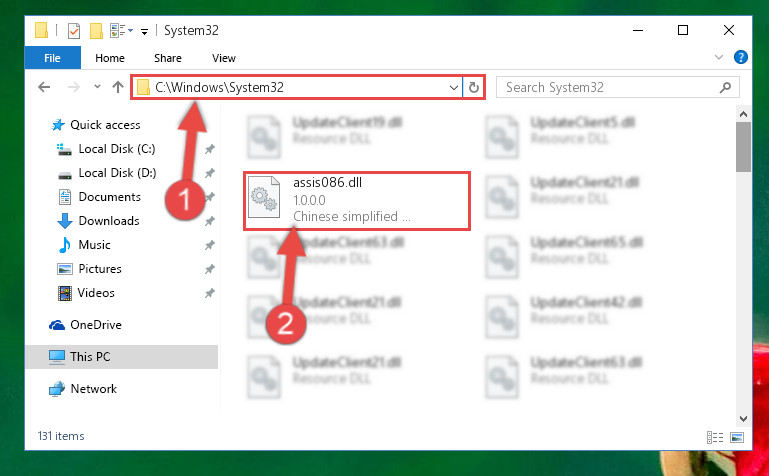The image size is (769, 476).
Task: Click the Music note icon
Action: pos(65,245)
